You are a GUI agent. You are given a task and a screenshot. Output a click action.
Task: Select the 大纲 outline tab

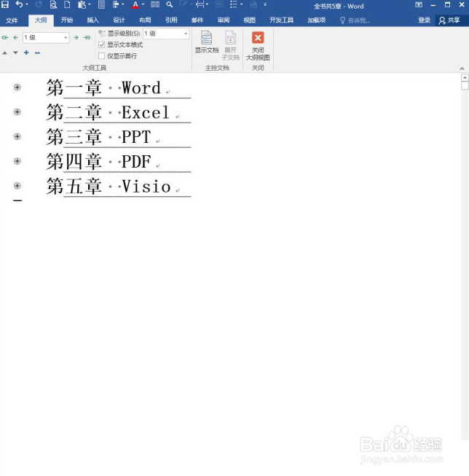coord(41,20)
